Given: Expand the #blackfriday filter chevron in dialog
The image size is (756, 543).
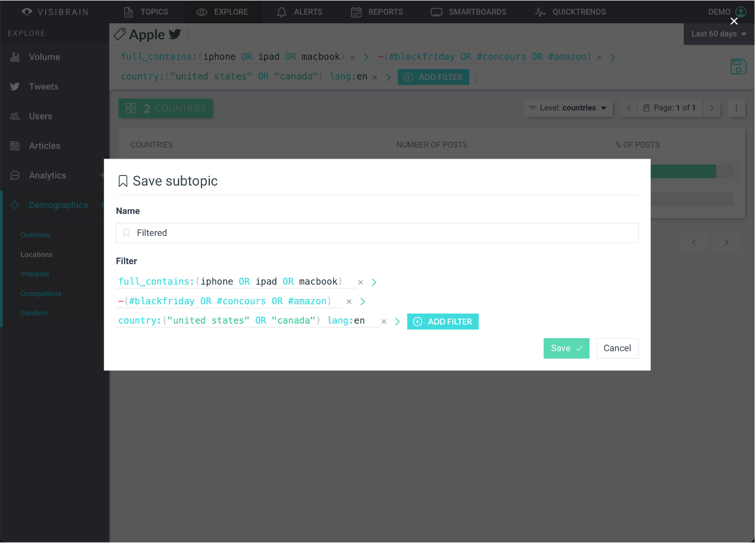Looking at the screenshot, I should (x=363, y=302).
